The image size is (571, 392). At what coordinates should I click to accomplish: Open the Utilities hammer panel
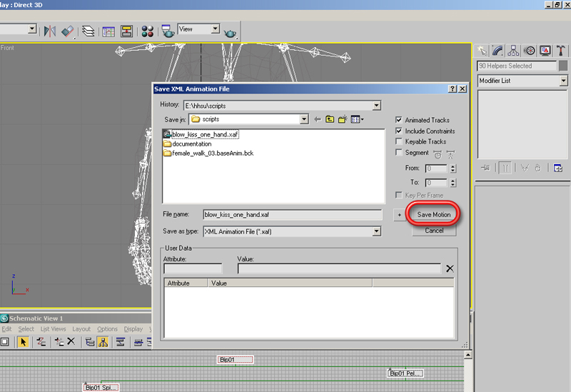561,51
